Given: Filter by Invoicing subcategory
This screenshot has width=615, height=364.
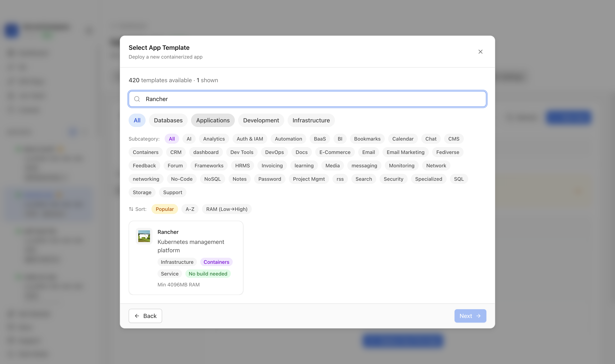Looking at the screenshot, I should (272, 165).
